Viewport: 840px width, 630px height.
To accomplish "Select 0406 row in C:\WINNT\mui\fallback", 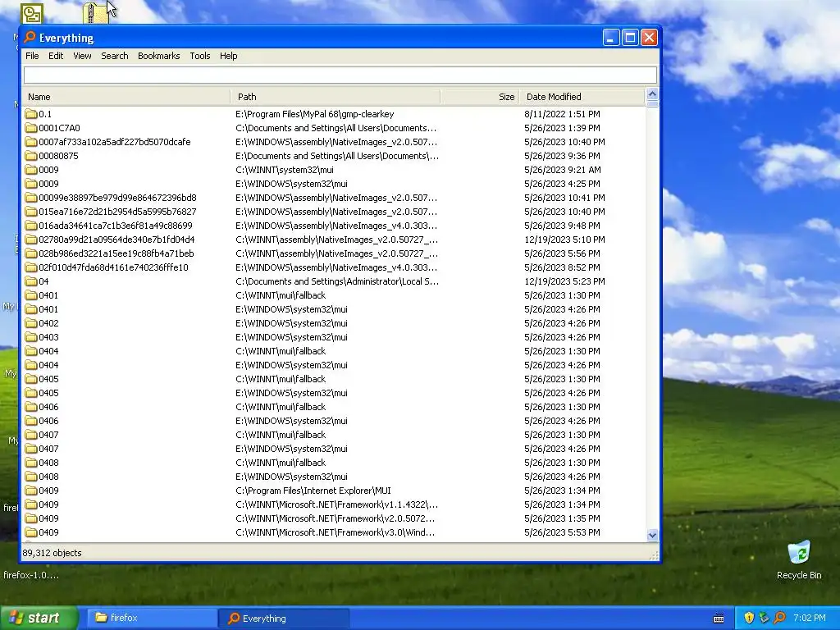I will (x=335, y=407).
